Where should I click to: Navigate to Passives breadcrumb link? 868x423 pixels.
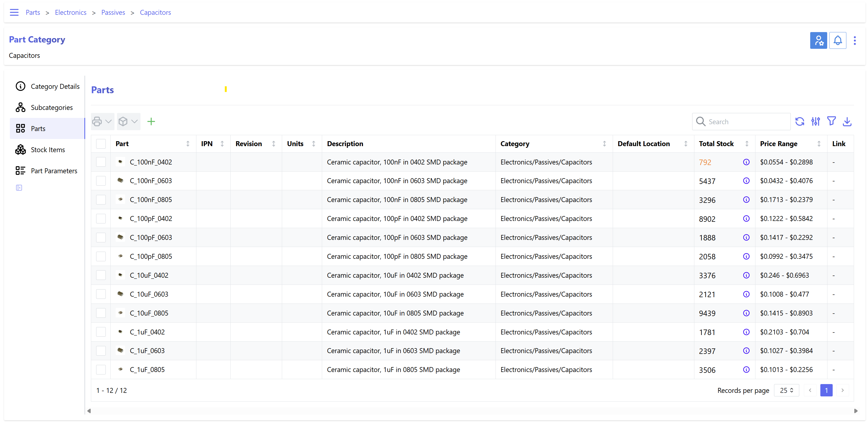click(x=113, y=13)
